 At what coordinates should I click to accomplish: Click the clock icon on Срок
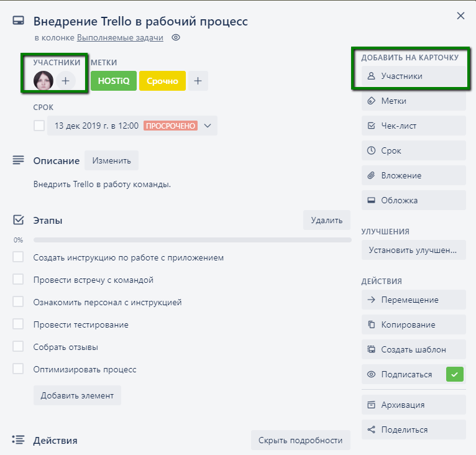(371, 150)
